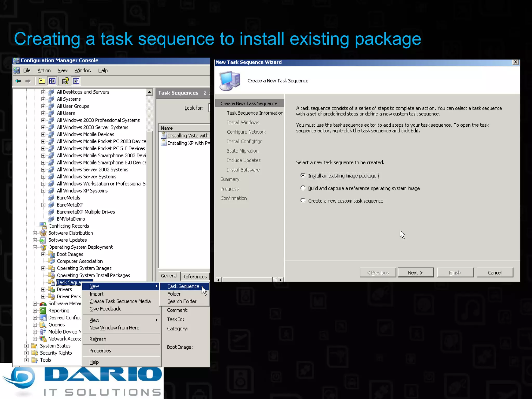Click scroll up arrow of console tree
The height and width of the screenshot is (399, 532).
pos(149,92)
